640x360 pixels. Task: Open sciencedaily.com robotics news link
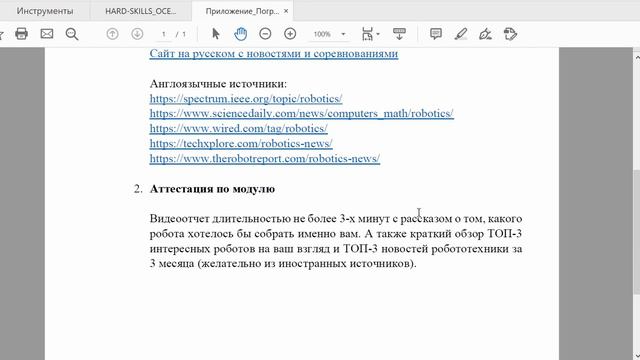302,113
